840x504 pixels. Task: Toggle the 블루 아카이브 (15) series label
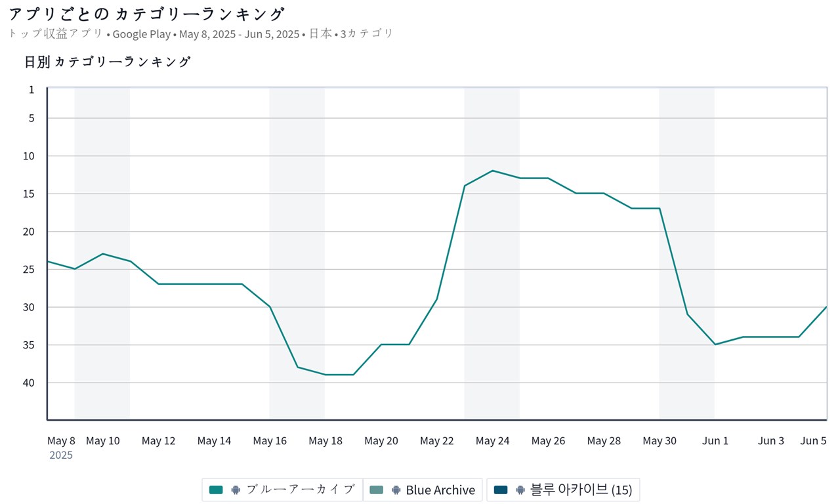[x=581, y=490]
